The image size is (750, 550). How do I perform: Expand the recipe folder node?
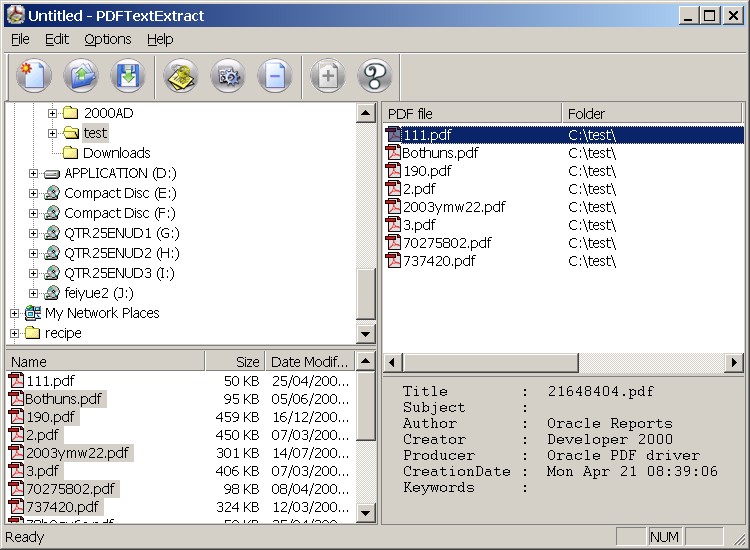tap(14, 333)
